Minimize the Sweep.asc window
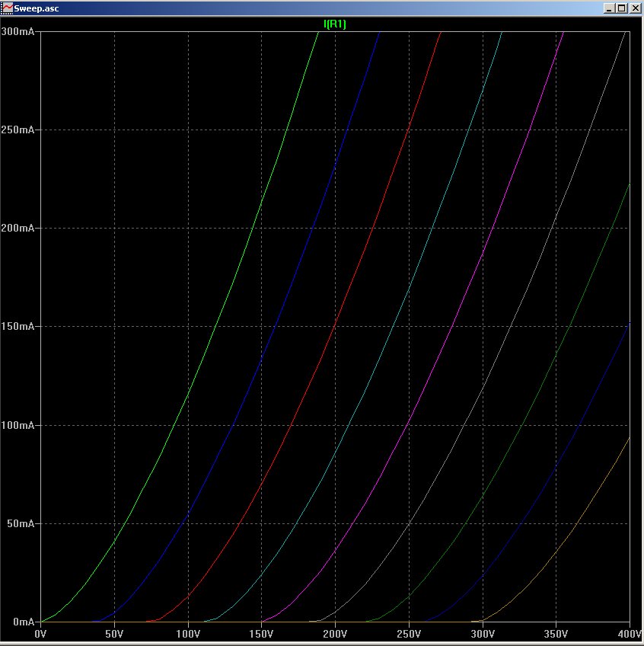 pyautogui.click(x=609, y=8)
